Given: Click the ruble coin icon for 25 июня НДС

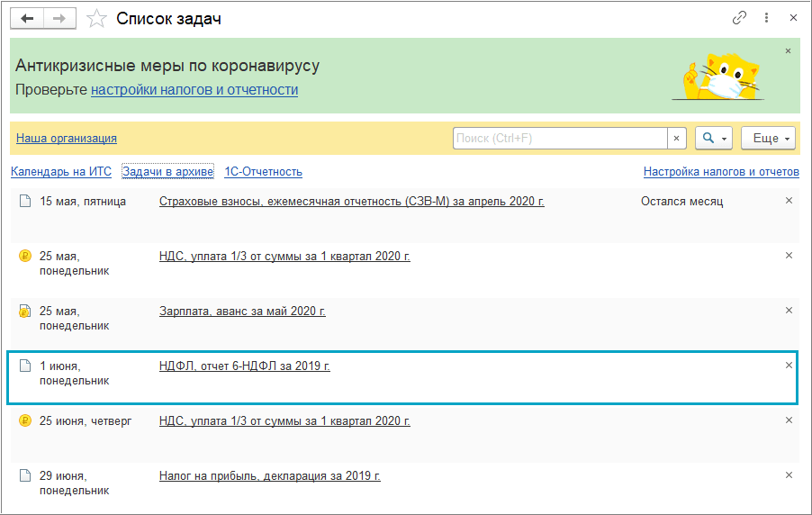Looking at the screenshot, I should point(25,420).
